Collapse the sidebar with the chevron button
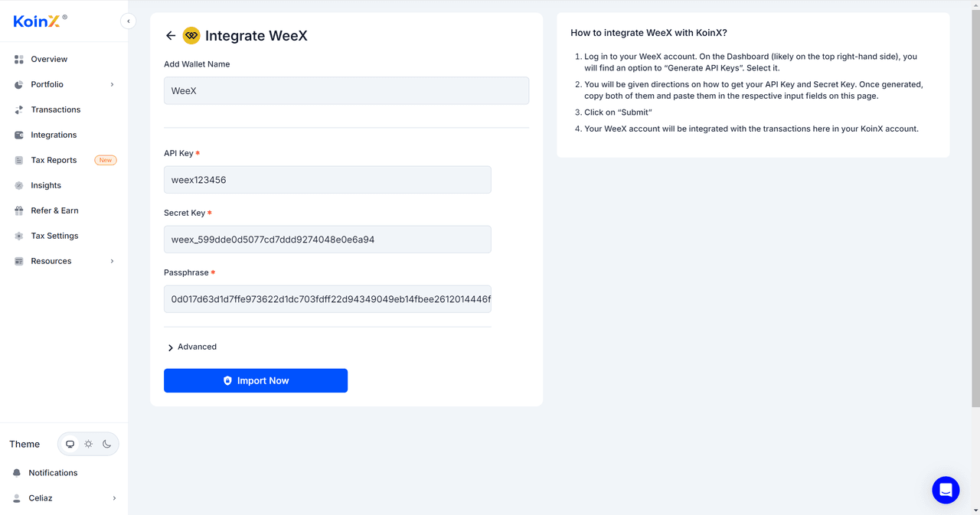The image size is (980, 515). (129, 21)
